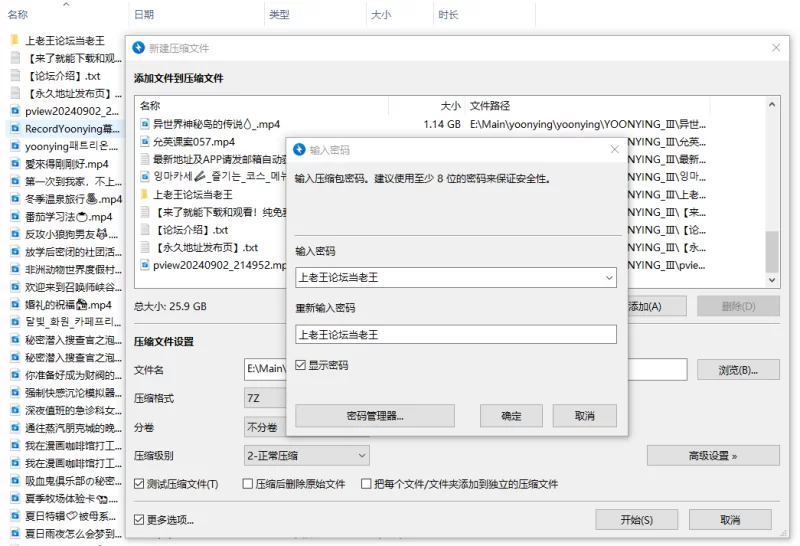Click video icon of 欢迎来到召唤师峡谷 file
800x546 pixels.
[15, 287]
